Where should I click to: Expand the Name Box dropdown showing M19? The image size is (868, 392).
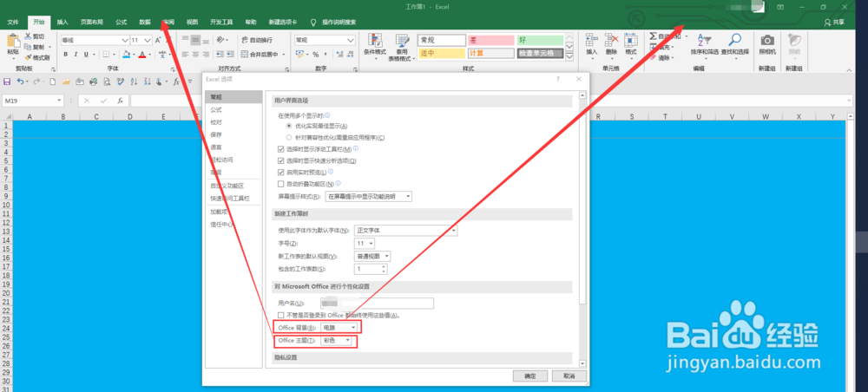pyautogui.click(x=60, y=101)
